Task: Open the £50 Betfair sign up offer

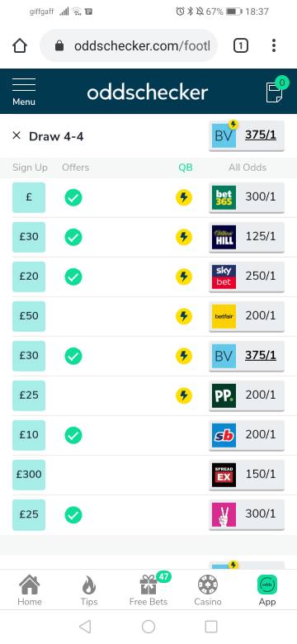Action: [29, 316]
